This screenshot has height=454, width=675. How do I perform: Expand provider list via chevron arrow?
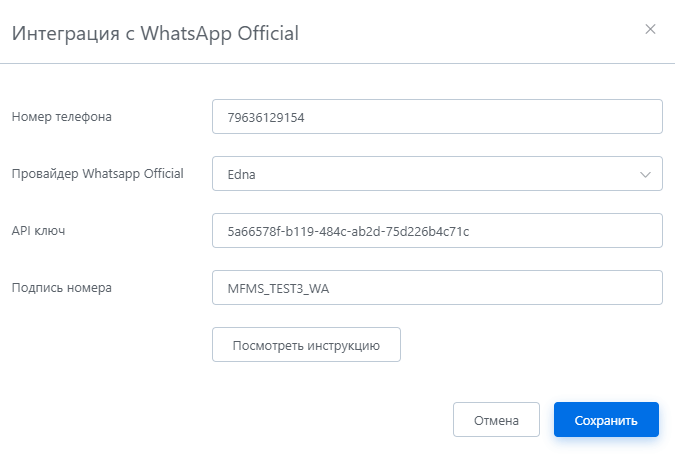click(645, 175)
